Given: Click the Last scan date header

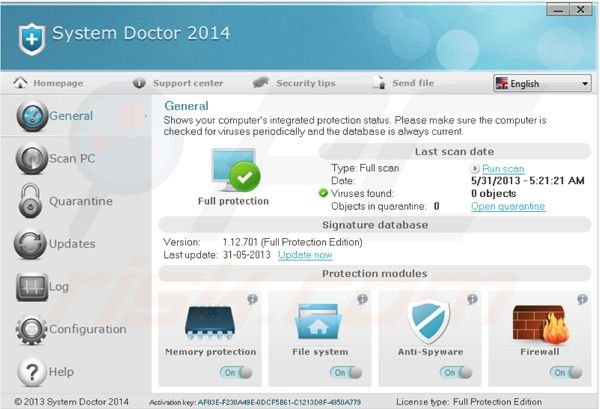Looking at the screenshot, I should (x=455, y=152).
